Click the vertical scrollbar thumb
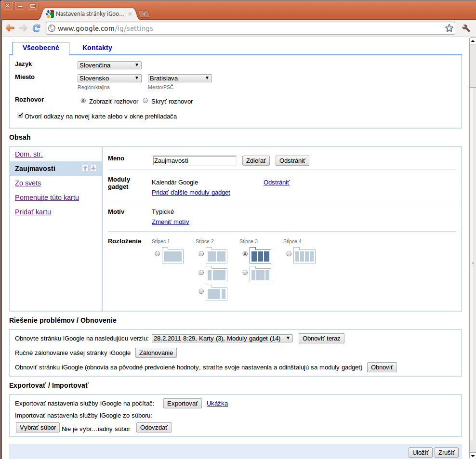This screenshot has width=476, height=459. point(472,263)
